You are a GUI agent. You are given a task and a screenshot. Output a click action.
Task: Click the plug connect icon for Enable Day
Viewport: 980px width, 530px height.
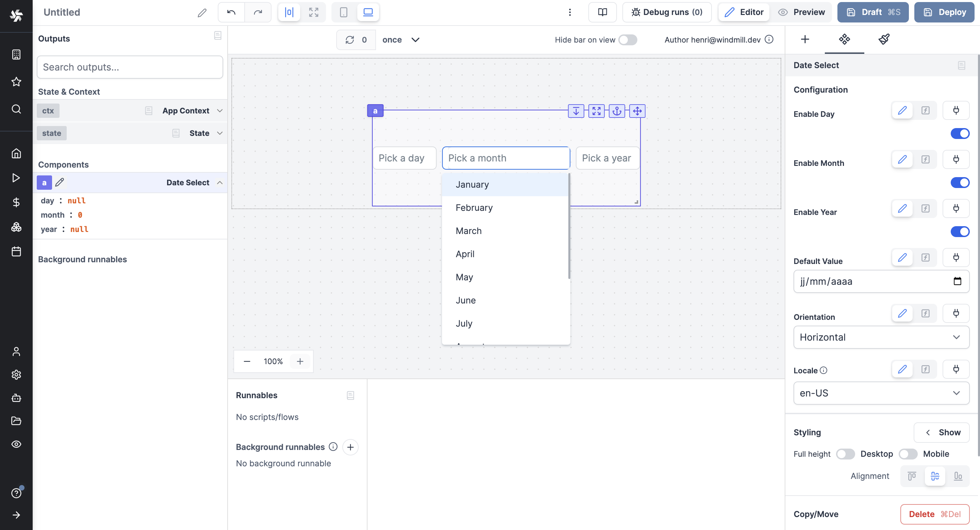tap(955, 110)
